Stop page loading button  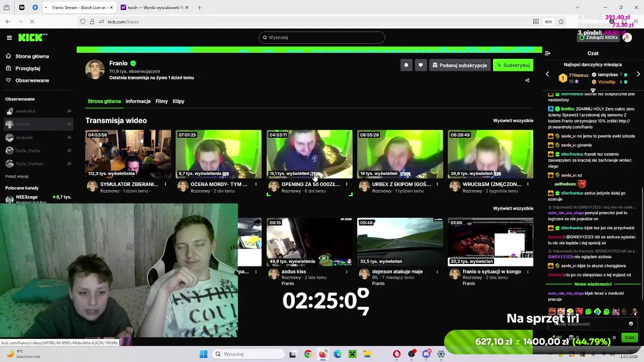(32, 22)
